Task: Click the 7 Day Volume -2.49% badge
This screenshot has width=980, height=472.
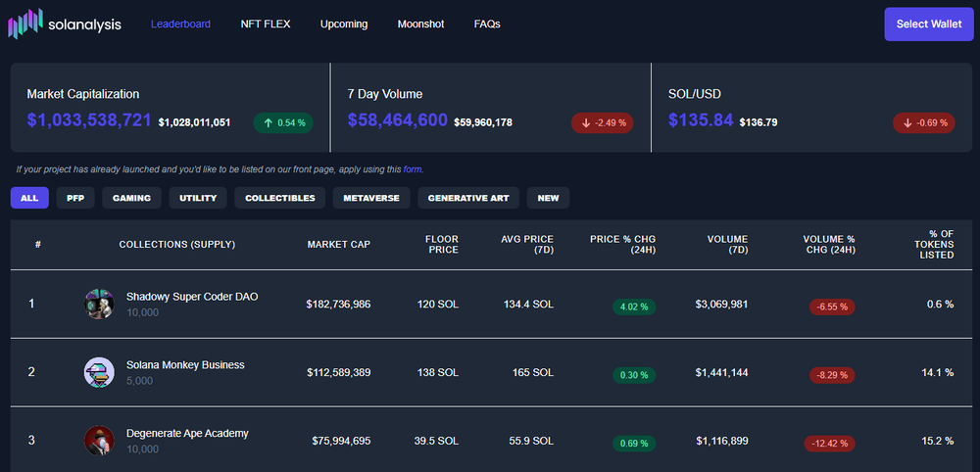Action: point(602,122)
